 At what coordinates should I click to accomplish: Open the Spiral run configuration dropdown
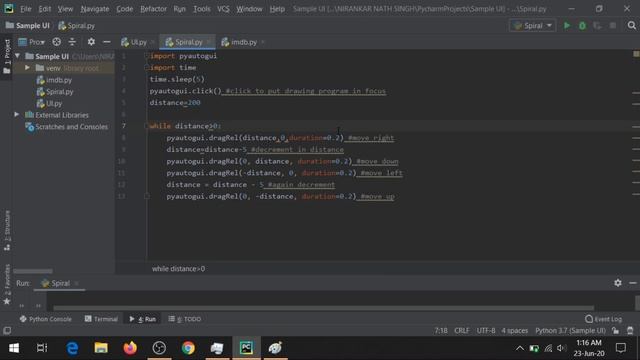533,25
